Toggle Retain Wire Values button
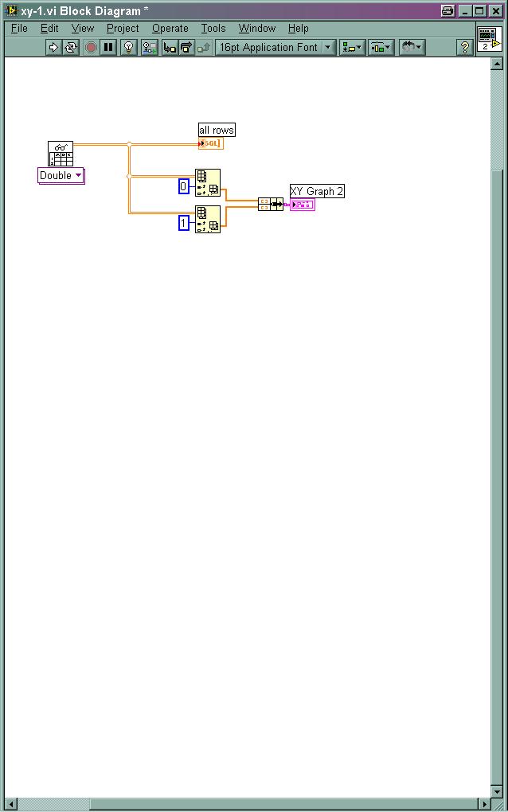This screenshot has height=812, width=508. [x=149, y=48]
